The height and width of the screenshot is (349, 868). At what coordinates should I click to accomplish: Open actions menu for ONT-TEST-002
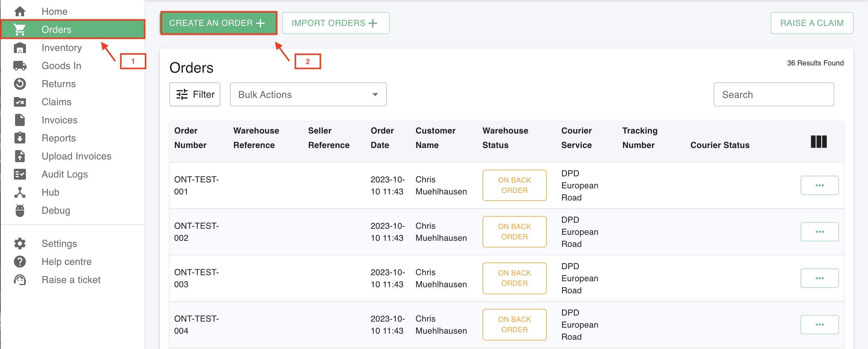click(x=819, y=232)
